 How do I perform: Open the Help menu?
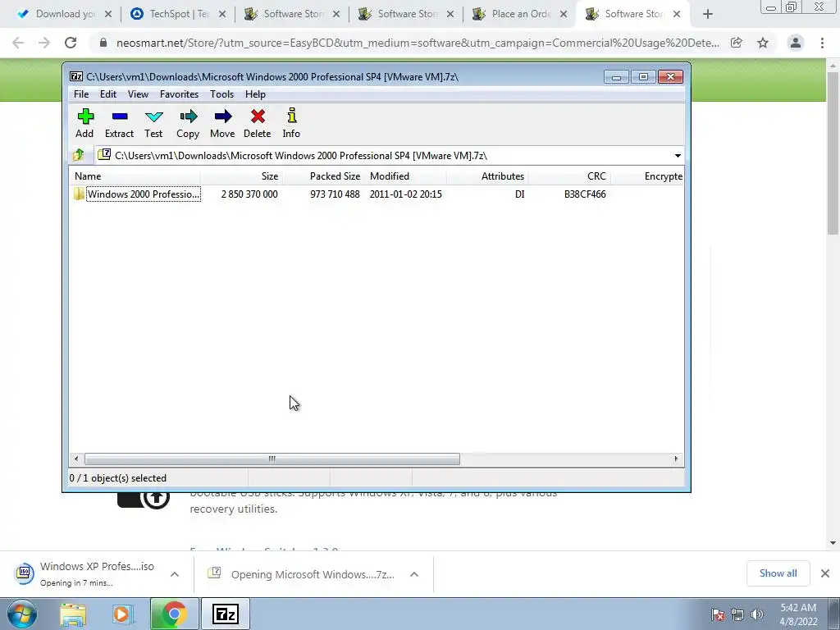click(256, 94)
